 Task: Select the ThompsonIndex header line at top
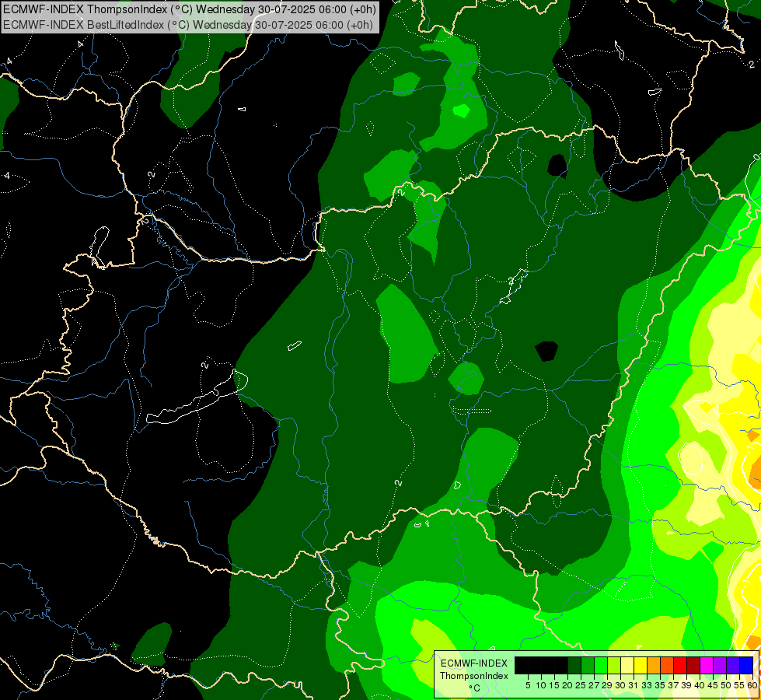click(190, 9)
